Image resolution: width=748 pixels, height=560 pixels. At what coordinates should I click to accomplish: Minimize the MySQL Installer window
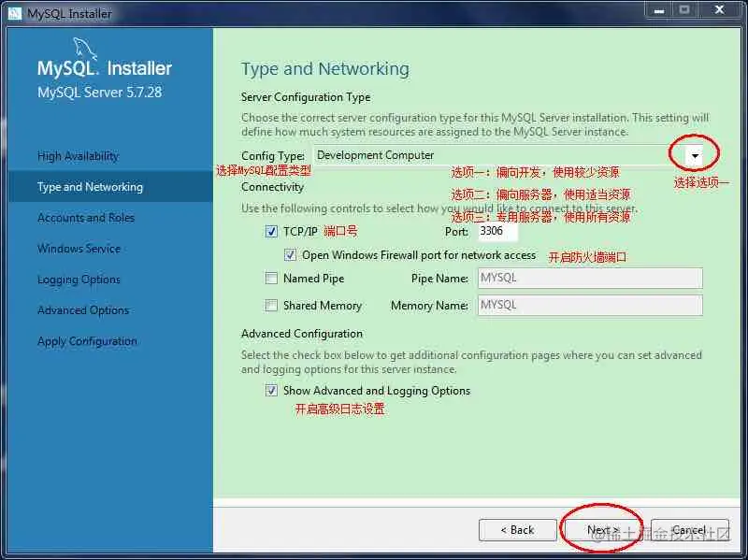point(659,10)
